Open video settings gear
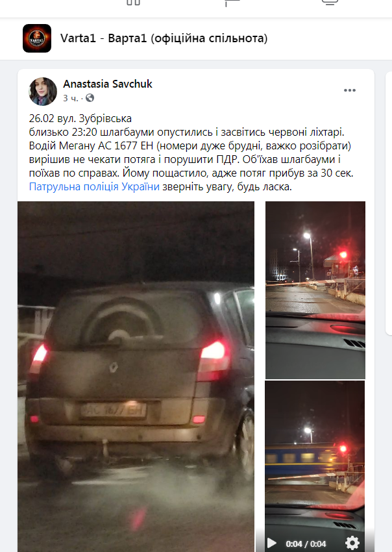 (352, 543)
